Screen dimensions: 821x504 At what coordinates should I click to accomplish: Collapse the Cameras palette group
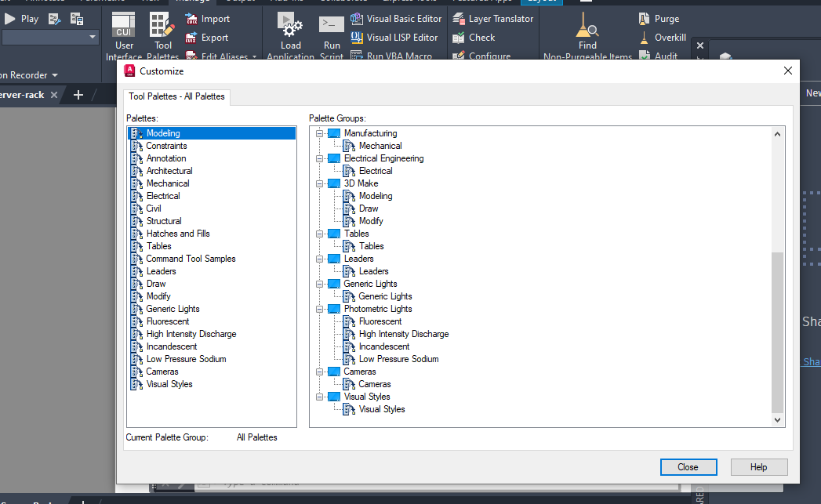(x=319, y=372)
